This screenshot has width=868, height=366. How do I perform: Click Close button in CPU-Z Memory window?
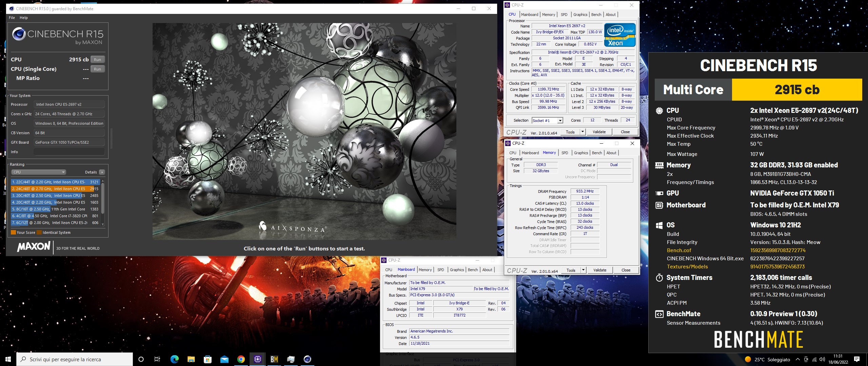pos(626,270)
